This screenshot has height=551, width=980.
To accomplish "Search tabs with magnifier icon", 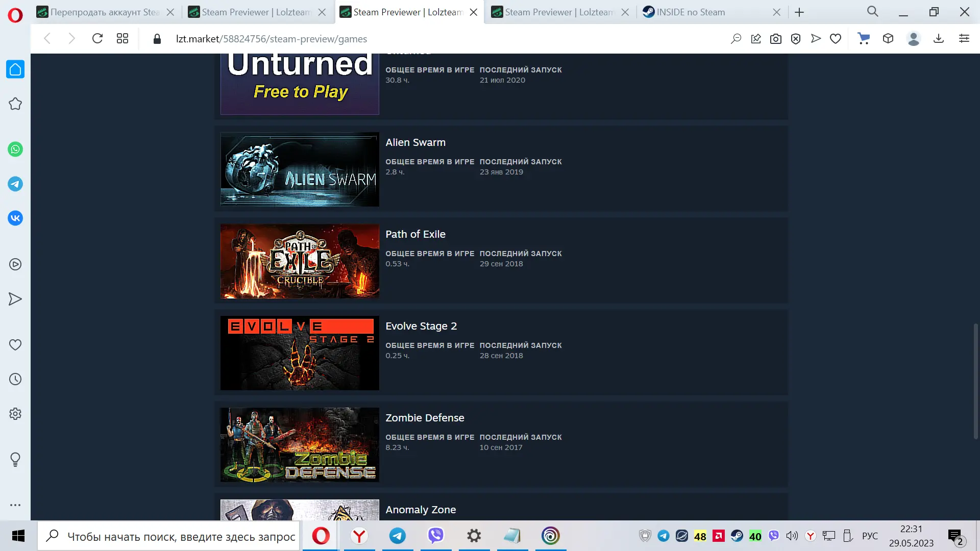I will 873,12.
